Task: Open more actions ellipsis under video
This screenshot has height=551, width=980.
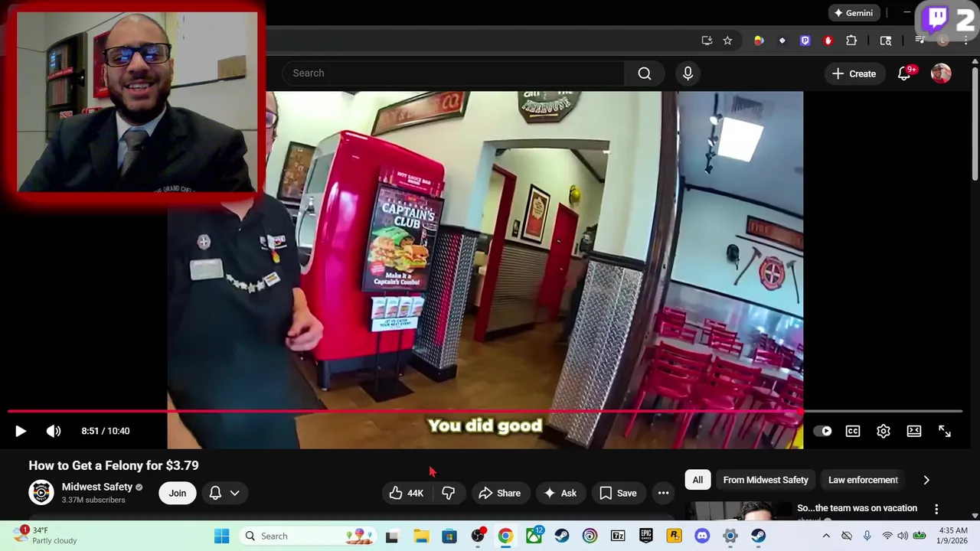Action: (664, 493)
